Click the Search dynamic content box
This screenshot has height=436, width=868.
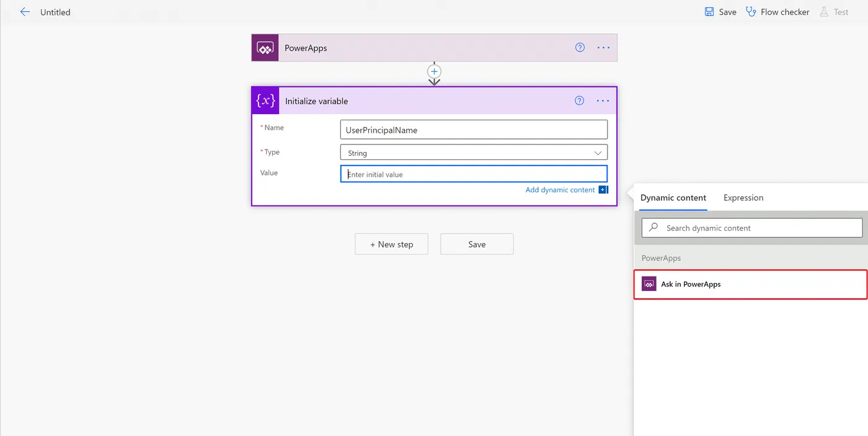(x=752, y=228)
